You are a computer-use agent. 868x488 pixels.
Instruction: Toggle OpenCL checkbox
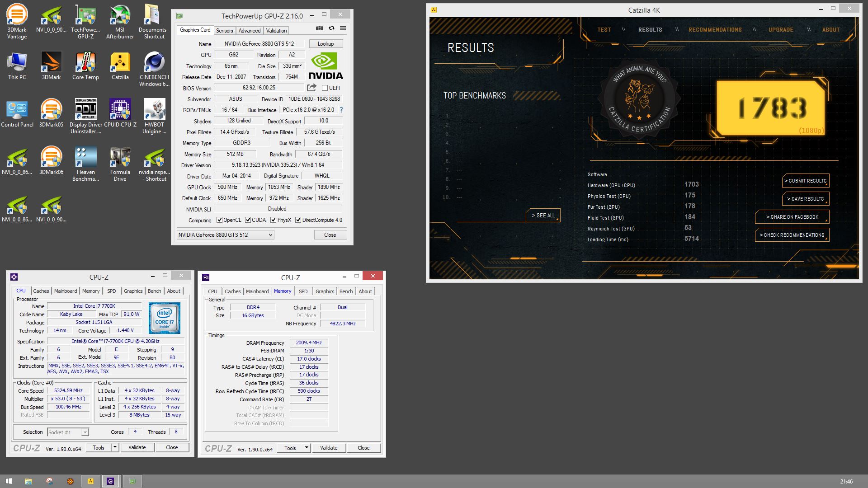(x=219, y=220)
